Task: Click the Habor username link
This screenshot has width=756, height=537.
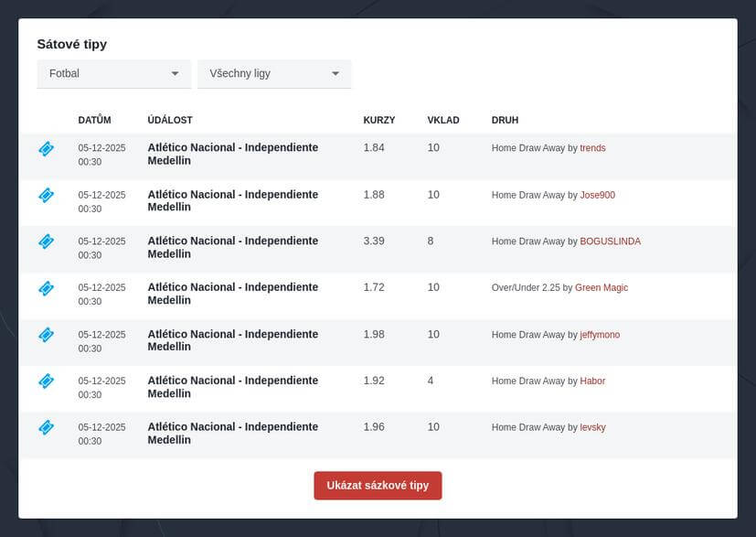Action: (x=592, y=381)
